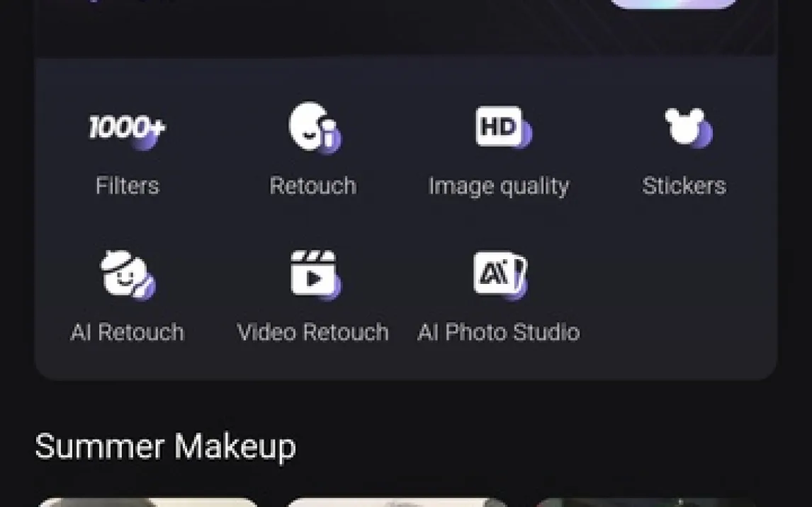Tap the AI Photo Studio label
Image resolution: width=812 pixels, height=507 pixels.
click(x=499, y=333)
